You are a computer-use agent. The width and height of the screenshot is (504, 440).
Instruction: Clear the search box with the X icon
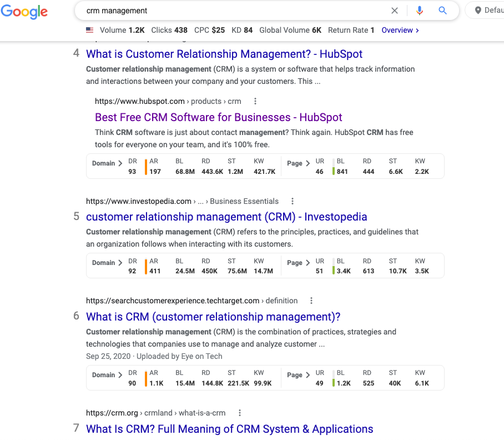[395, 11]
